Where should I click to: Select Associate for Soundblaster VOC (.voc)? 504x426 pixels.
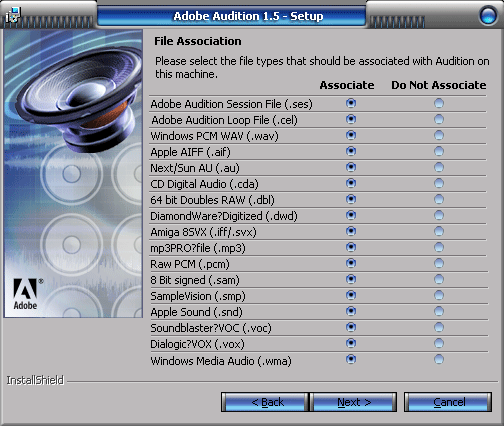[x=351, y=327]
